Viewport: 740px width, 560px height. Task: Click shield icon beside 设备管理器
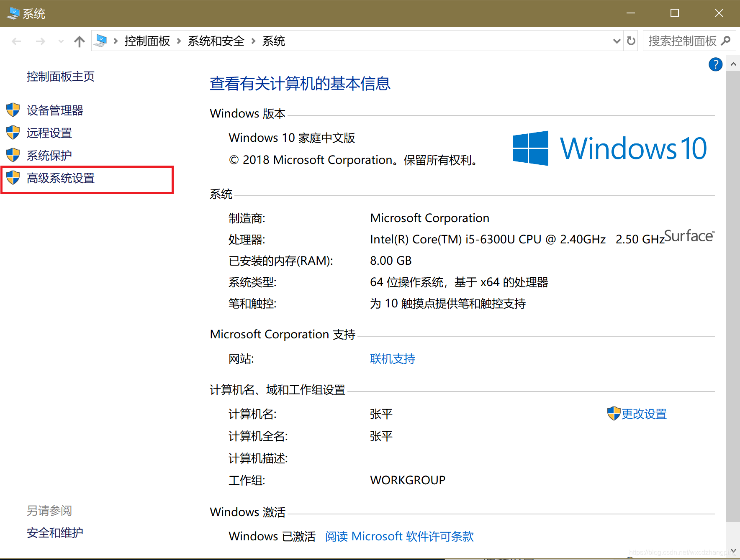13,110
